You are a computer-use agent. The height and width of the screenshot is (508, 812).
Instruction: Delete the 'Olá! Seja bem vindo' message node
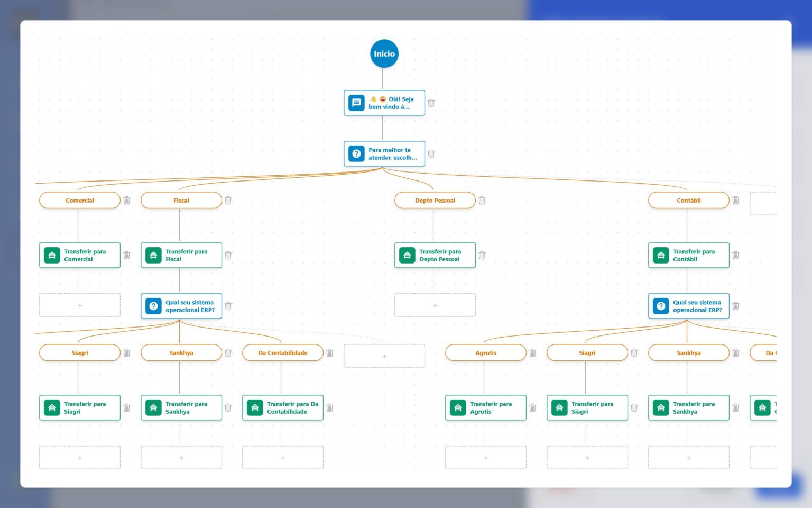point(431,103)
